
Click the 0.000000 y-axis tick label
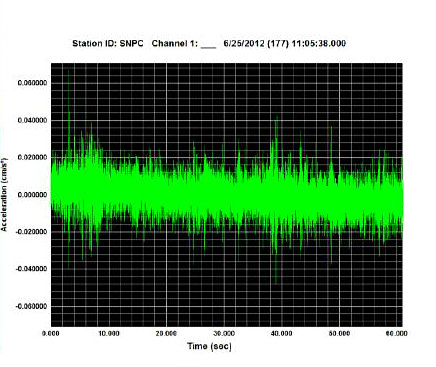click(32, 195)
